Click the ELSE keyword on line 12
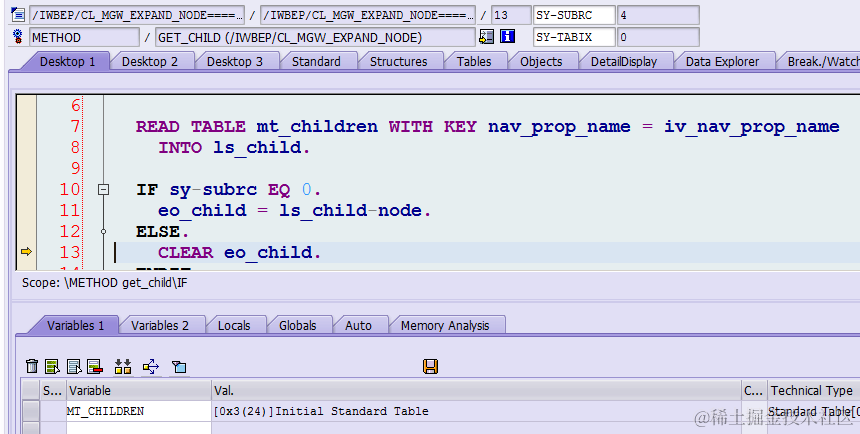 click(x=158, y=232)
